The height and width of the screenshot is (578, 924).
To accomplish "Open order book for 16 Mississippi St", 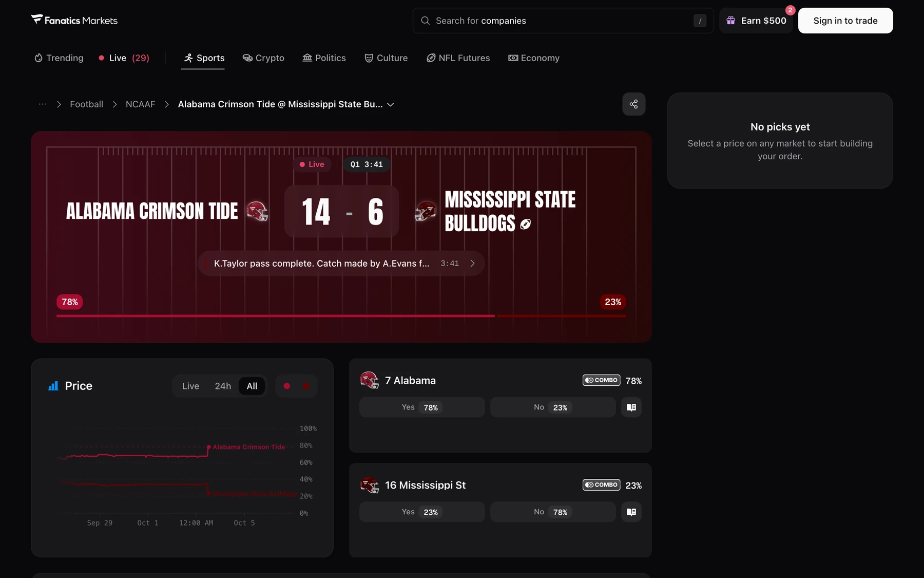I will click(x=631, y=512).
